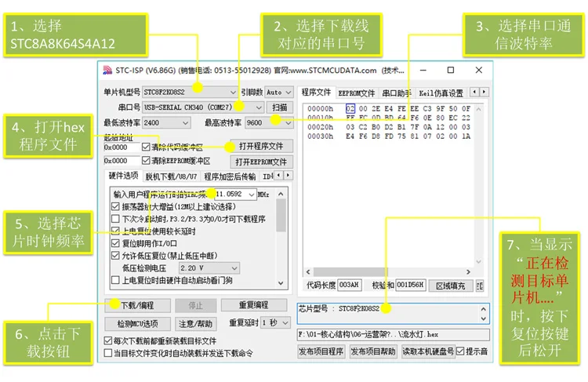Click the first 0x0000 start address field
588x382 pixels.
[122, 147]
